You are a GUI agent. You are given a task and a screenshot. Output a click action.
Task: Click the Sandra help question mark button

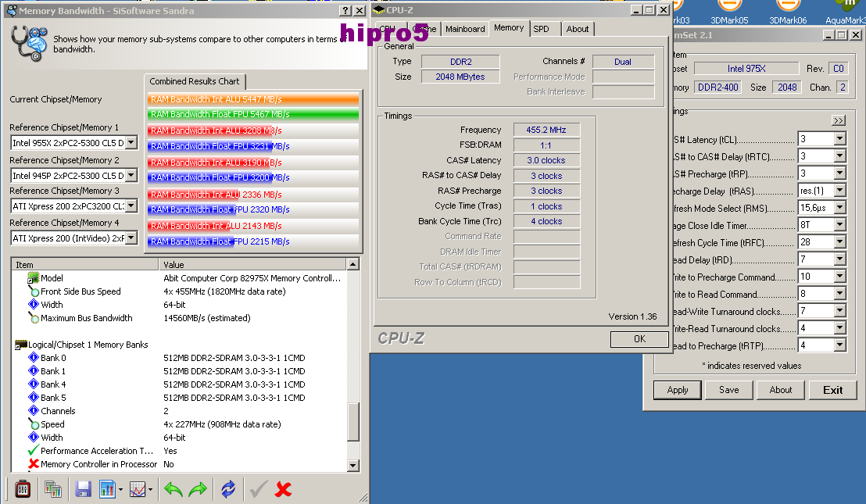[x=345, y=10]
